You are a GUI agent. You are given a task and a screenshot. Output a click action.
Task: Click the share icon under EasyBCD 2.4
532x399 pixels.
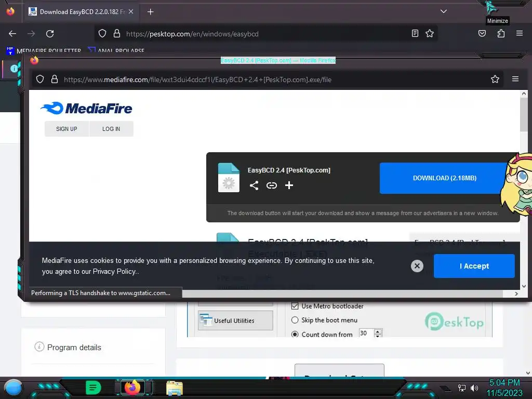[x=254, y=185]
